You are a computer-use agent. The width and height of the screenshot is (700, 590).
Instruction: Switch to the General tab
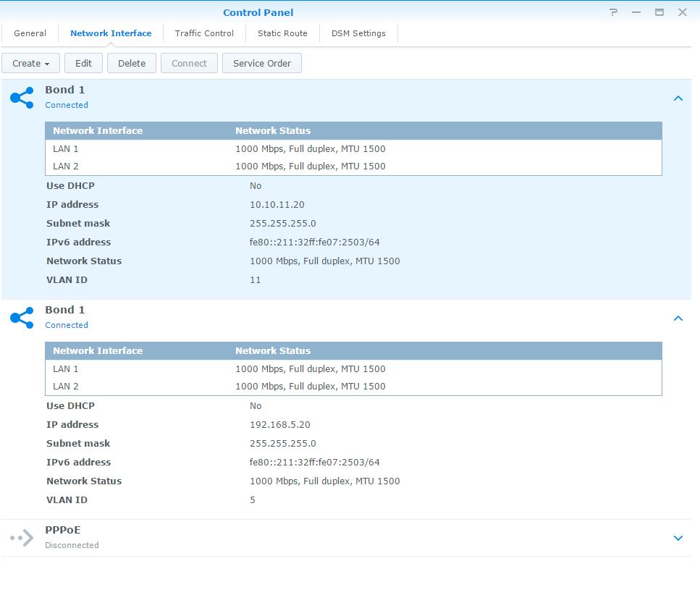coord(30,33)
